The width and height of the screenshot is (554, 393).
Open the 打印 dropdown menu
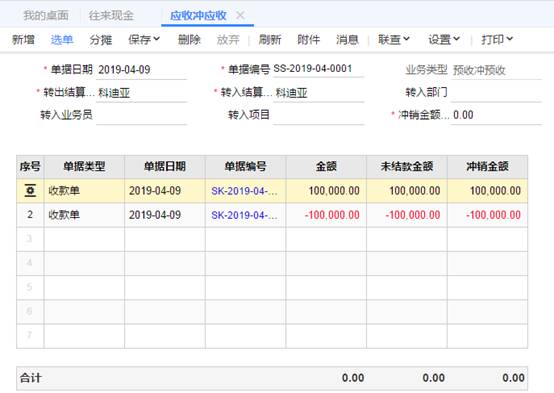pyautogui.click(x=497, y=39)
